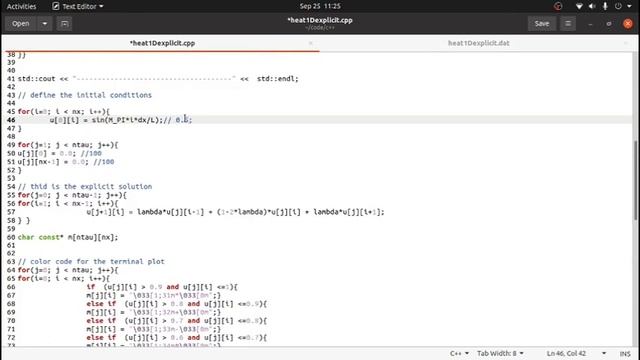Click line 67 string with 1;31m escape code
Image resolution: width=640 pixels, height=360 pixels.
pos(173,295)
